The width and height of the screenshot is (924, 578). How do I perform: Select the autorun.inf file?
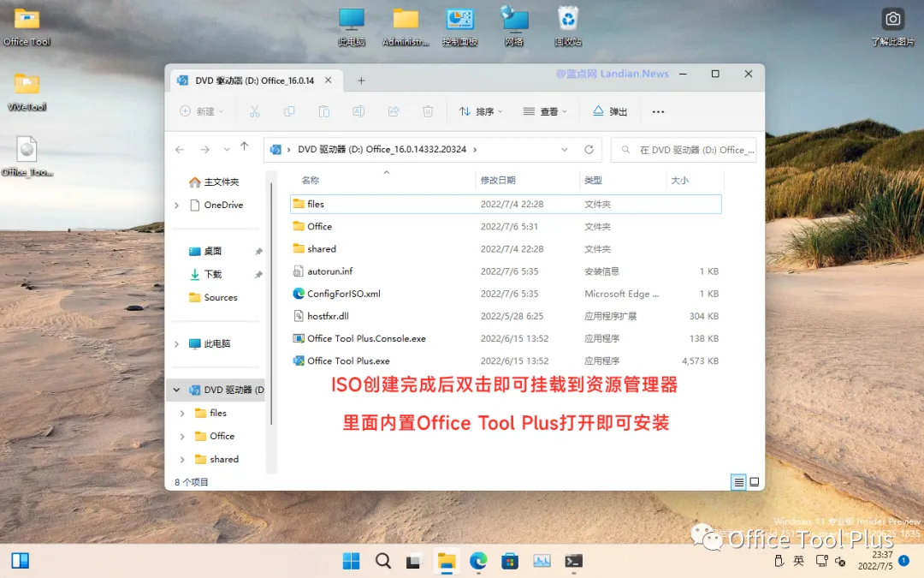click(x=506, y=271)
